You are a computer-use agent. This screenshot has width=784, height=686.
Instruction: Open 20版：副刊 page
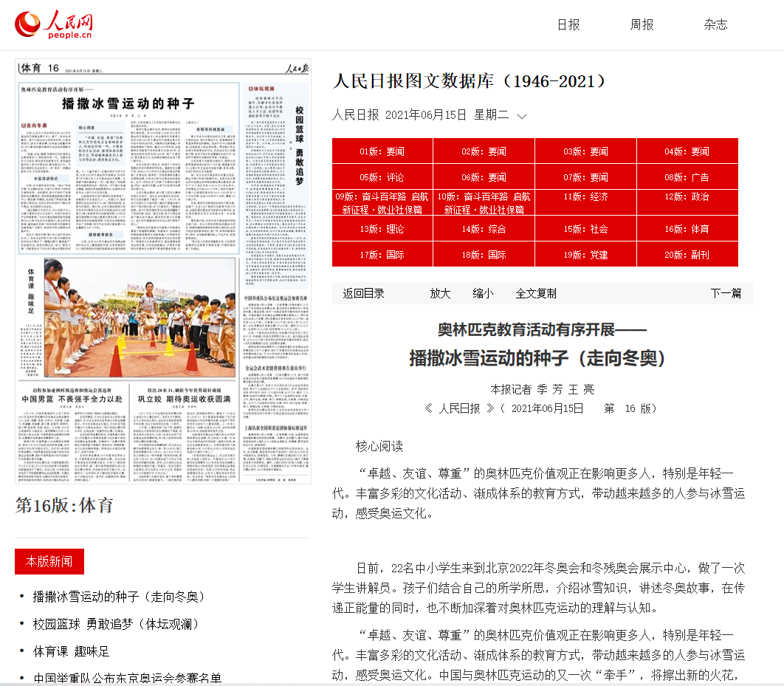click(x=687, y=255)
